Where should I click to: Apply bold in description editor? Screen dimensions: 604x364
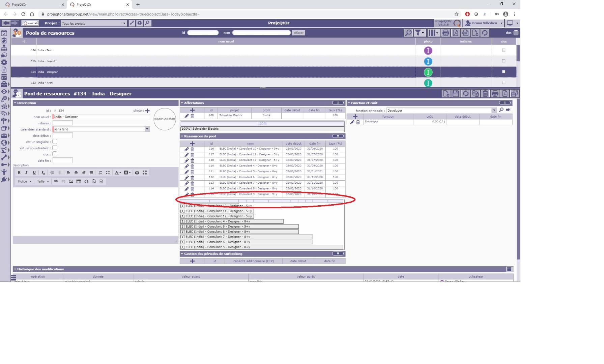click(19, 173)
